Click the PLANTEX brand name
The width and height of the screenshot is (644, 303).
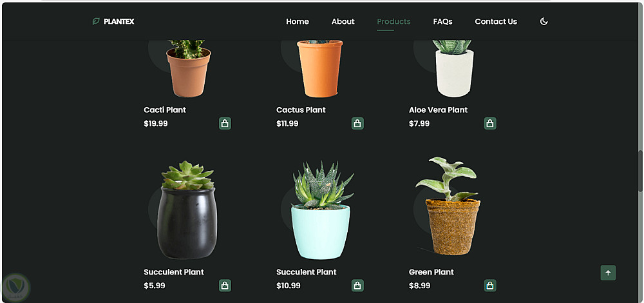[118, 21]
